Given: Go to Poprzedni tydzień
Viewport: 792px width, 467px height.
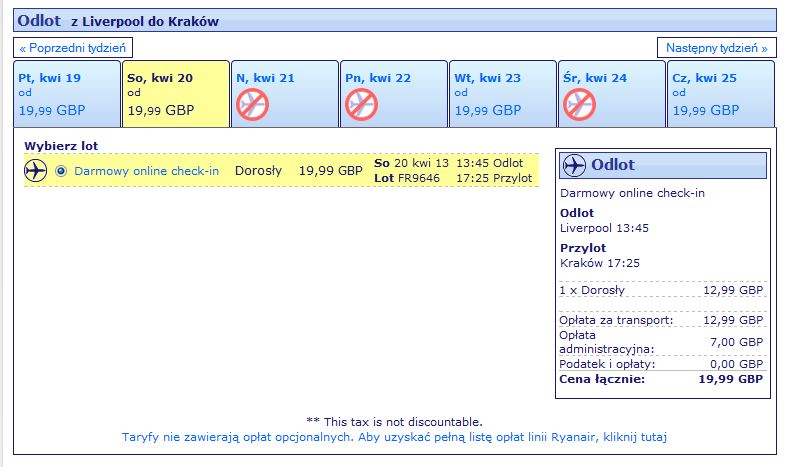Looking at the screenshot, I should pyautogui.click(x=73, y=48).
